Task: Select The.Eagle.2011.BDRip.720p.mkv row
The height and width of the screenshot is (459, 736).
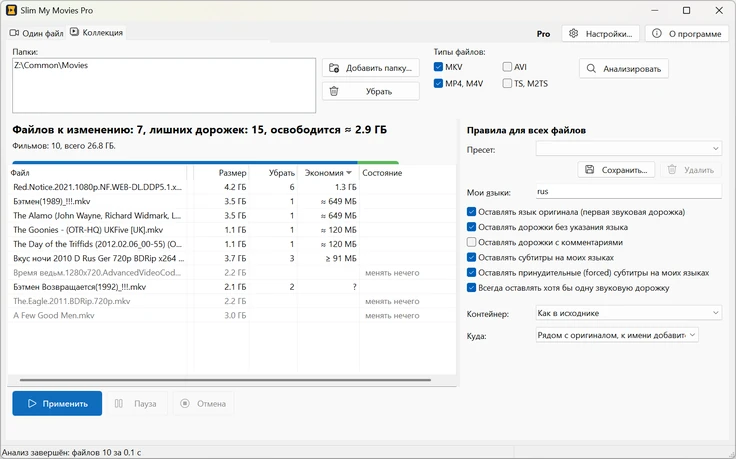Action: click(x=232, y=301)
